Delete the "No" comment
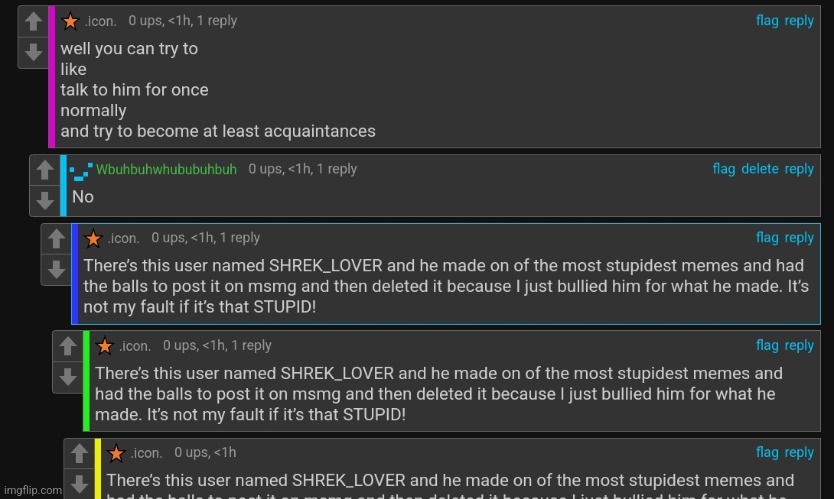 tap(759, 169)
